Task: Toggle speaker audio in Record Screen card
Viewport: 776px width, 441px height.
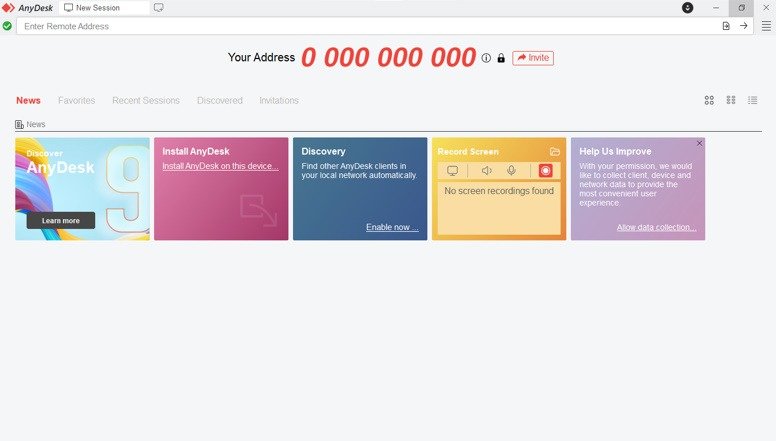Action: coord(486,171)
